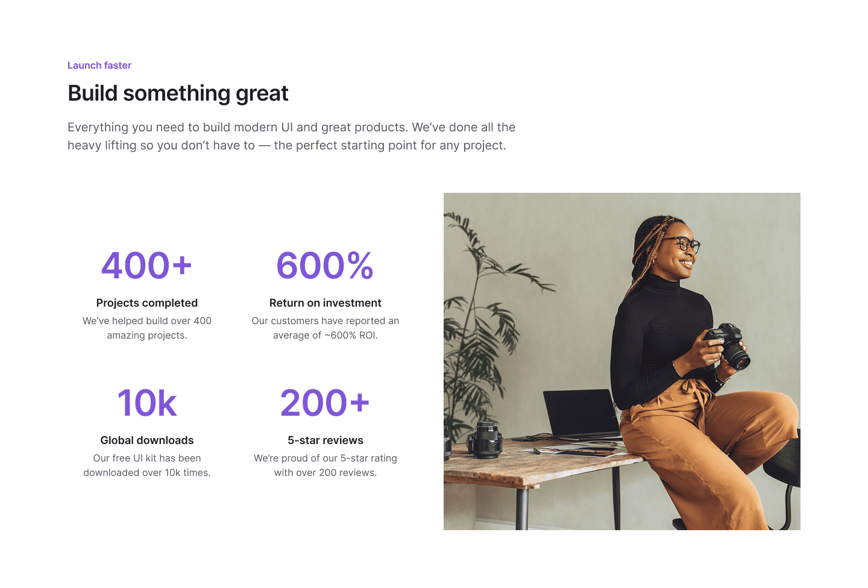Click the laptop on the wooden desk
The height and width of the screenshot is (588, 868).
[582, 416]
